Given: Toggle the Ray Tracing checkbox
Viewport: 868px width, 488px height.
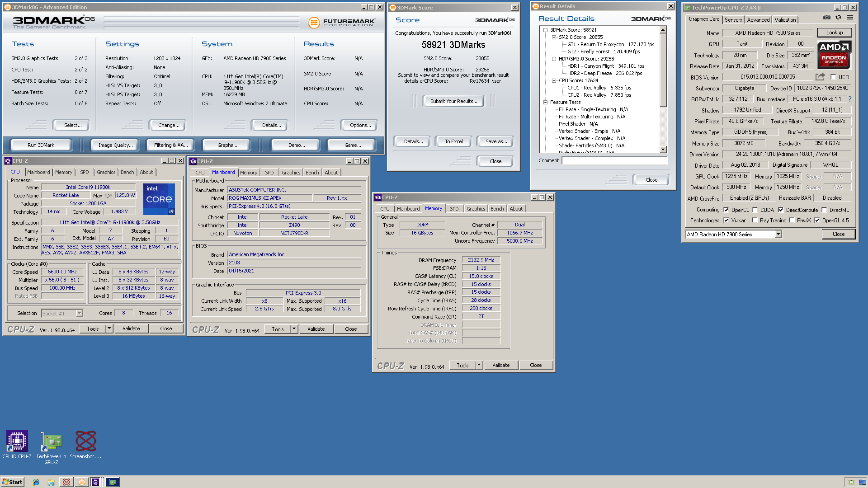Looking at the screenshot, I should pos(755,221).
